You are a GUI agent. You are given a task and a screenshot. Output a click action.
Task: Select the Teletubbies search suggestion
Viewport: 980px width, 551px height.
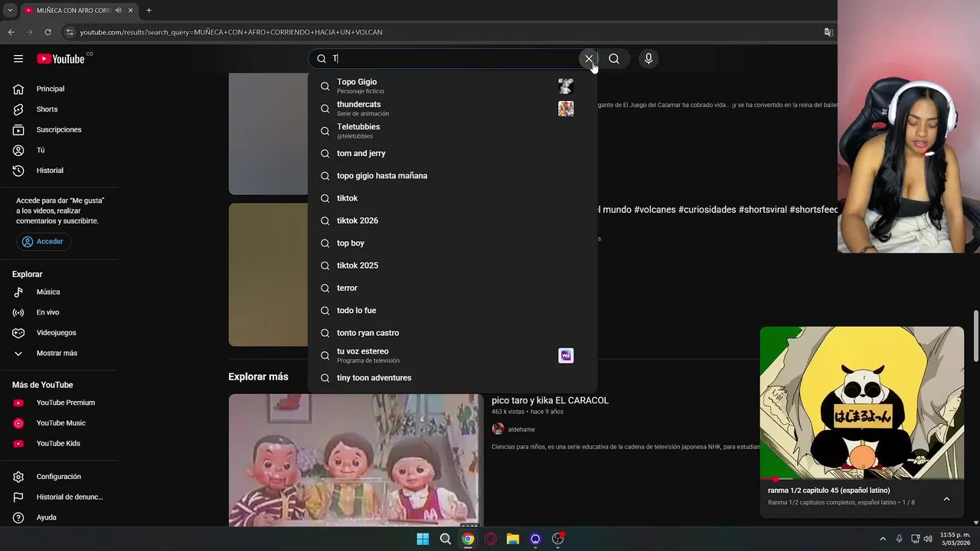452,131
